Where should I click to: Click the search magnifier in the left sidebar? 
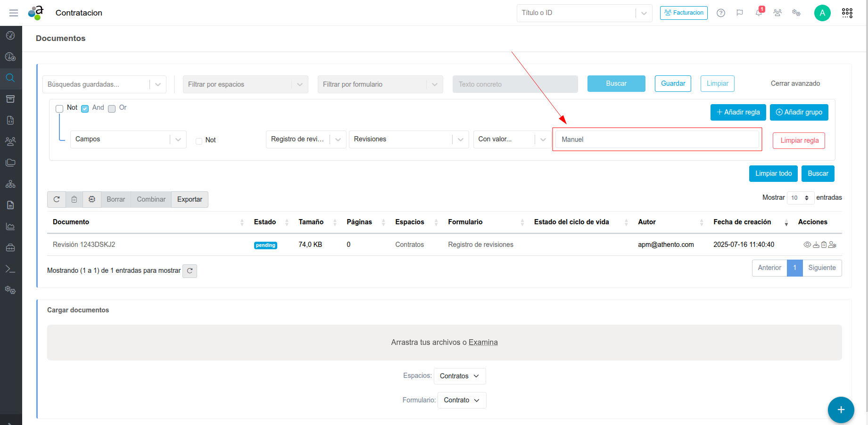tap(10, 78)
